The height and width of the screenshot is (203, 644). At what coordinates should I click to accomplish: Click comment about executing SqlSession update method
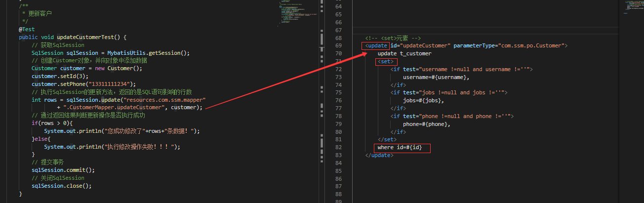coord(112,92)
